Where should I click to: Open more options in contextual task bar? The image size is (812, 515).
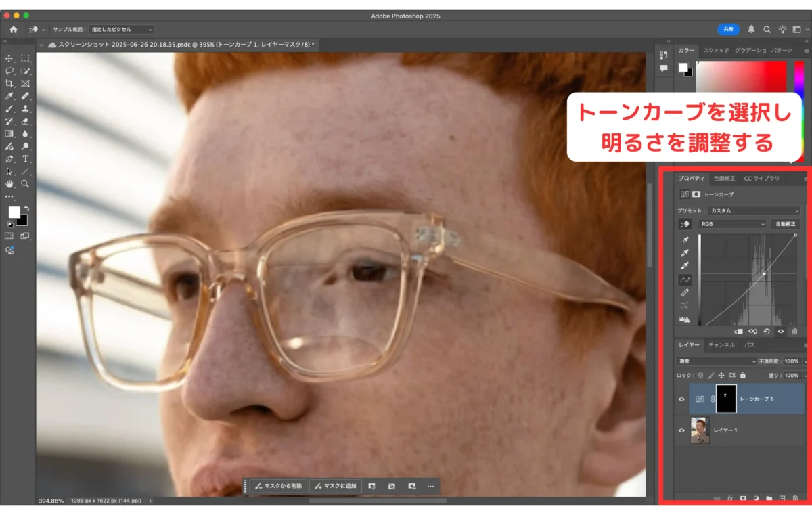coord(430,486)
